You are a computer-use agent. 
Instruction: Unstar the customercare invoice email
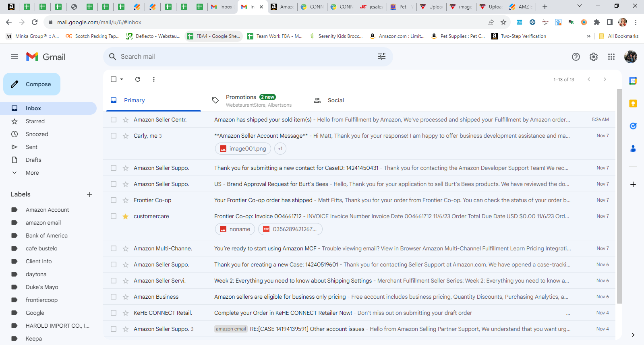tap(126, 216)
